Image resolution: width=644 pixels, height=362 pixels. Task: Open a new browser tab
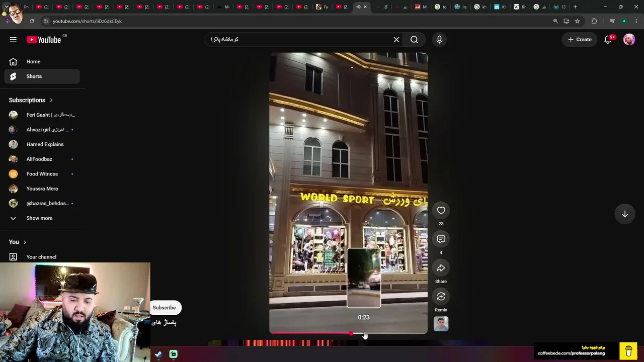point(575,7)
